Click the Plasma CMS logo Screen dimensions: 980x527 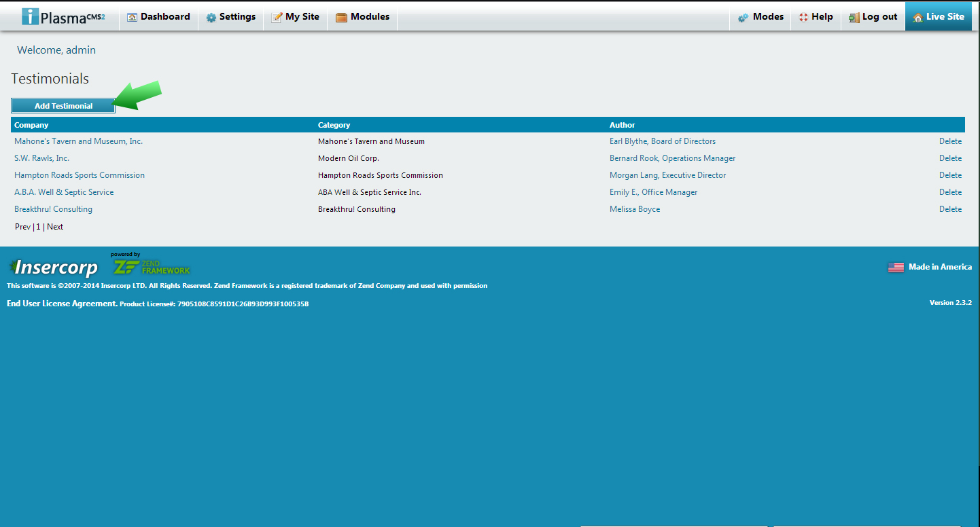point(63,17)
